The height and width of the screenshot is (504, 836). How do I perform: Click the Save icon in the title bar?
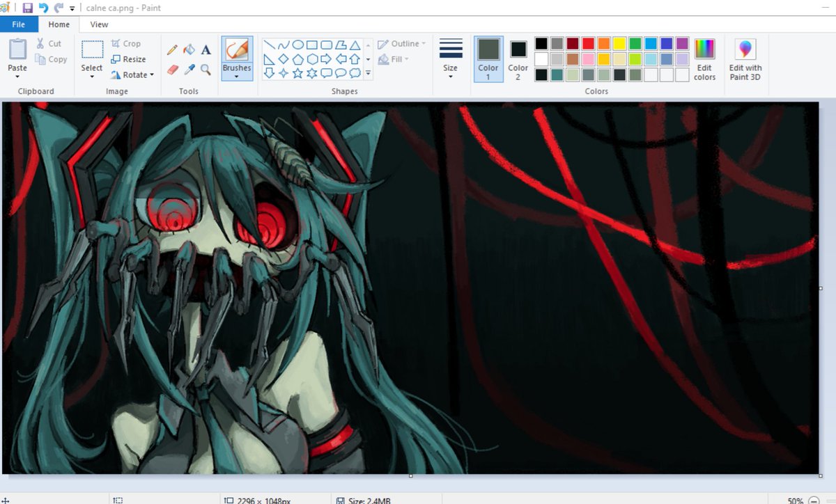[28, 8]
